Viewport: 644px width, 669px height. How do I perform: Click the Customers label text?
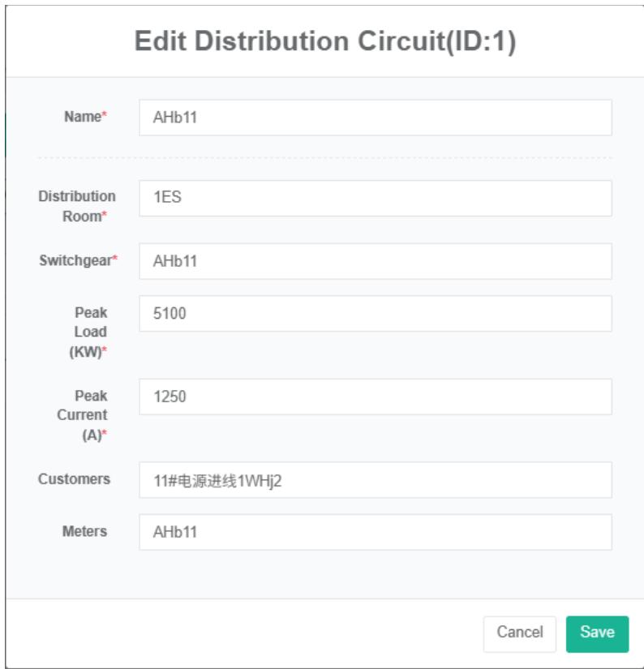[x=74, y=479]
